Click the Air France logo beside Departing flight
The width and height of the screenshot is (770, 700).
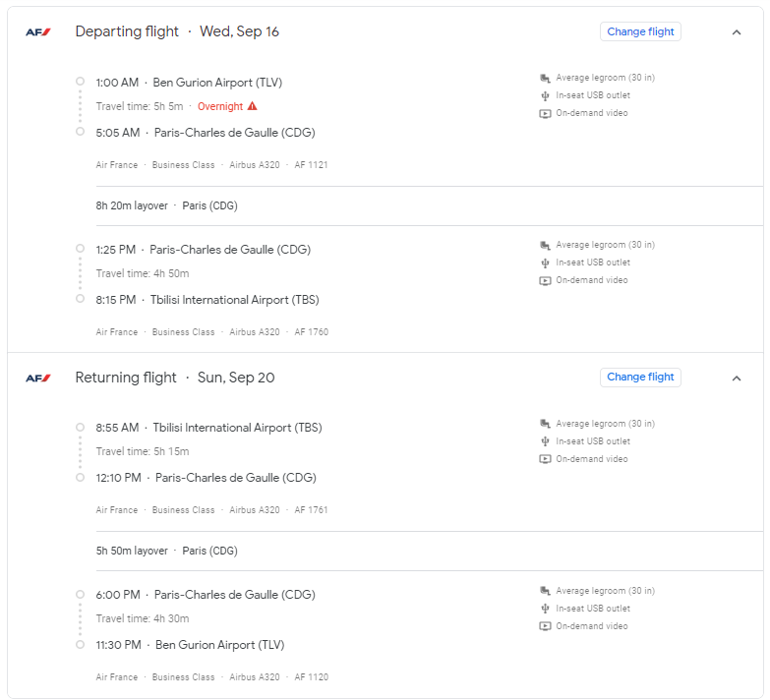point(38,31)
